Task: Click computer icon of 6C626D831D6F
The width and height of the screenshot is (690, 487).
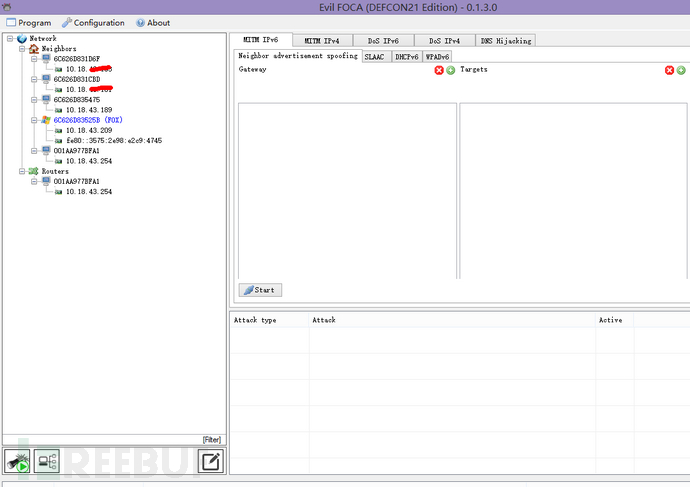Action: tap(46, 59)
